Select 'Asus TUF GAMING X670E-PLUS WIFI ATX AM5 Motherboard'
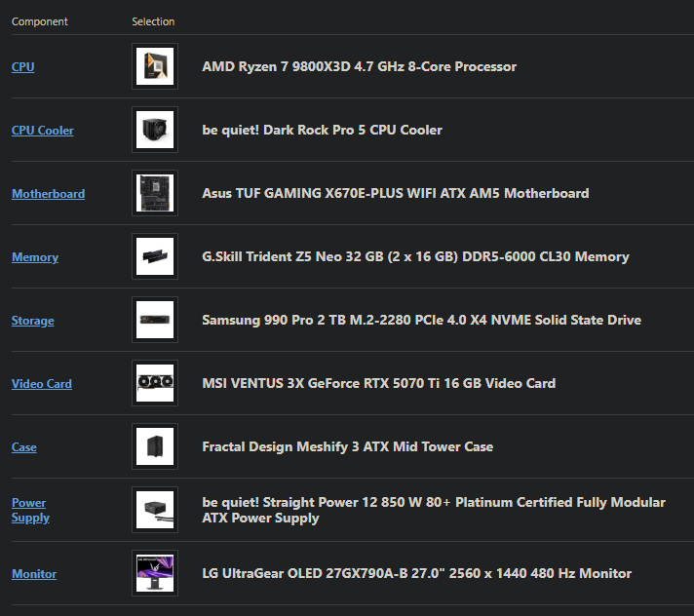 (396, 193)
